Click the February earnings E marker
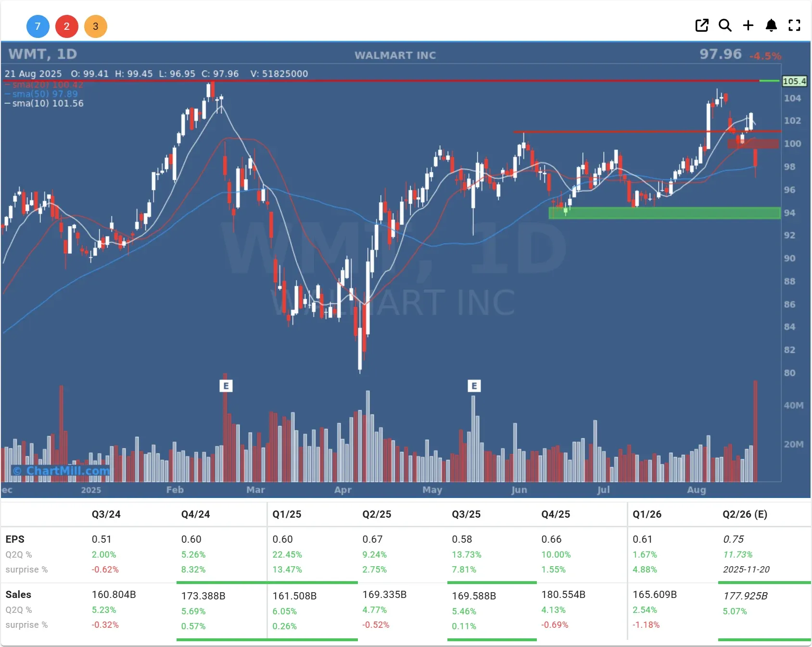The height and width of the screenshot is (647, 812). point(226,386)
